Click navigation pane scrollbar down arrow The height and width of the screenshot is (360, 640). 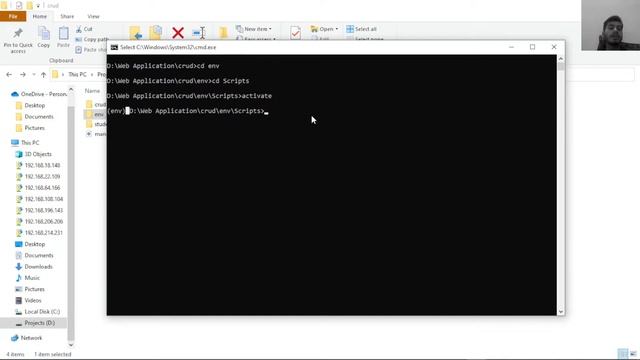coord(71,345)
